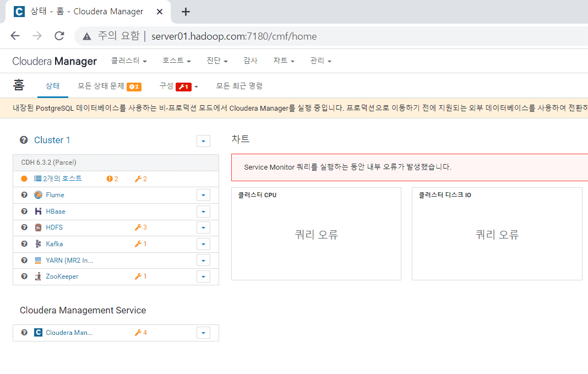Click the ZooKeeper status question icon

pos(24,277)
